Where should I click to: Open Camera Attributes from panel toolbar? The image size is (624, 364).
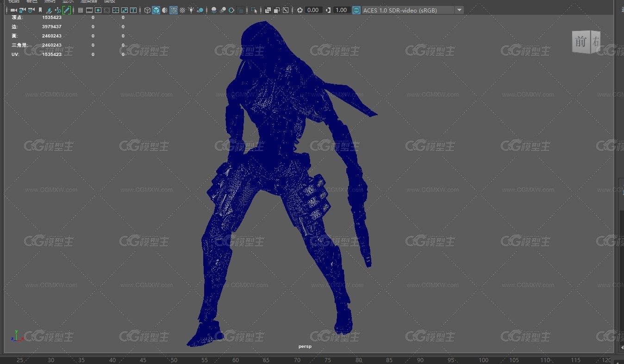tap(31, 10)
